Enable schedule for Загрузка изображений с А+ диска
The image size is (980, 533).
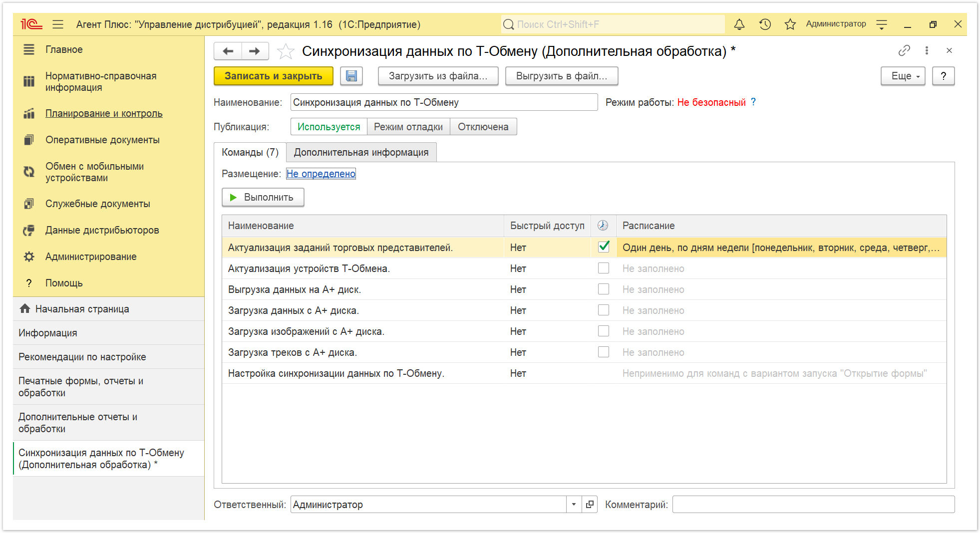tap(604, 331)
